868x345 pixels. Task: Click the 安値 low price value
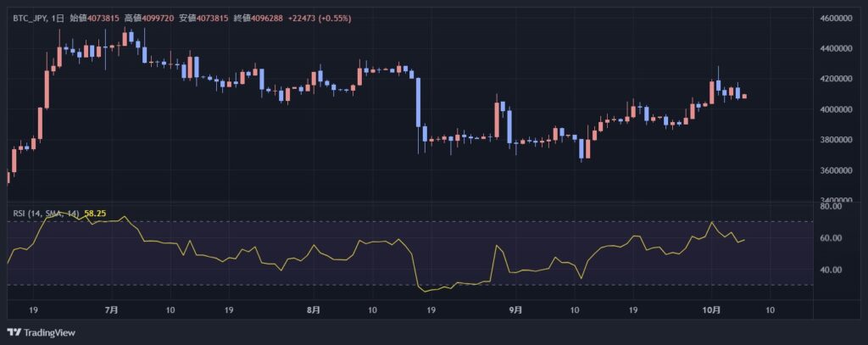(214, 18)
